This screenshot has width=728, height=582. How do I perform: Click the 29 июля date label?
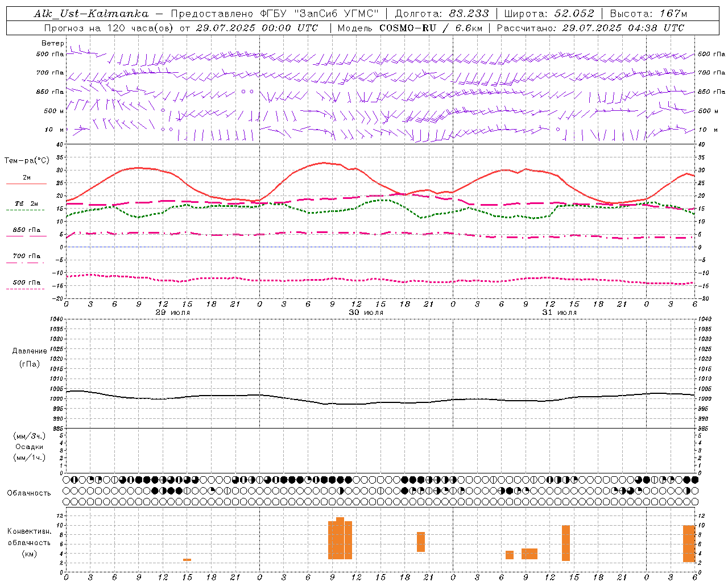[173, 313]
